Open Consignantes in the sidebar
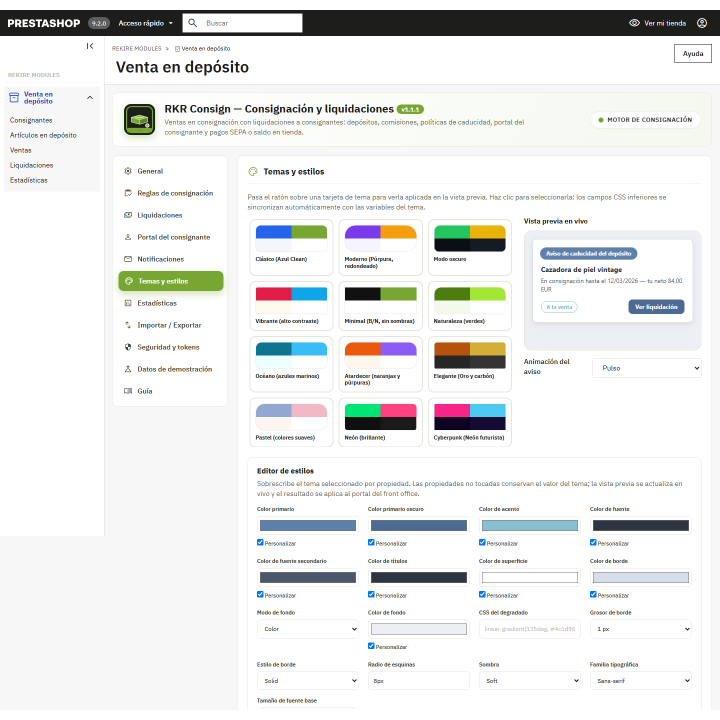 point(31,120)
